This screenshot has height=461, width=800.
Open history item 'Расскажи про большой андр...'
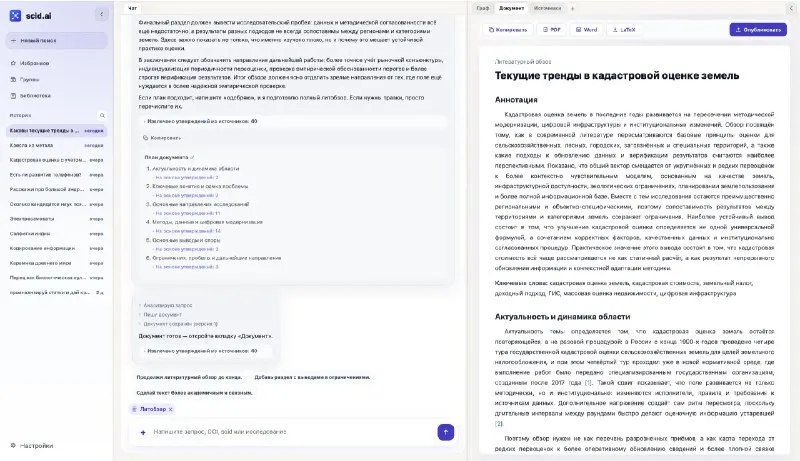pos(56,189)
